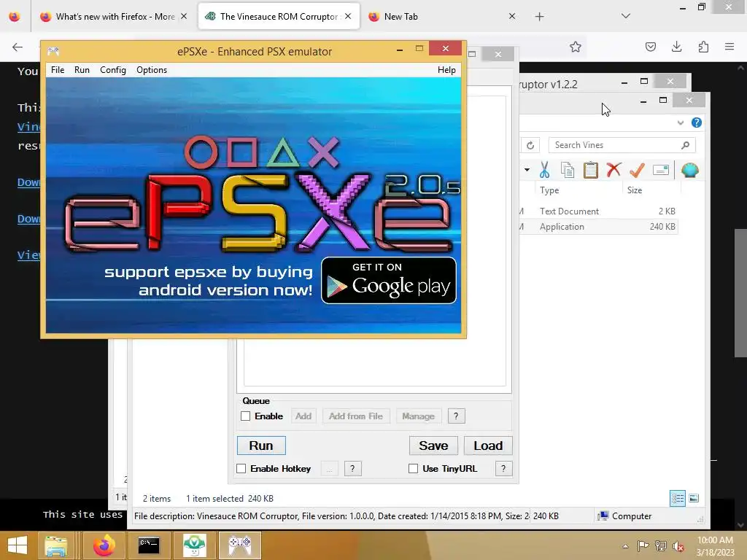Bookmark this page with the star icon
The width and height of the screenshot is (747, 560).
click(576, 47)
